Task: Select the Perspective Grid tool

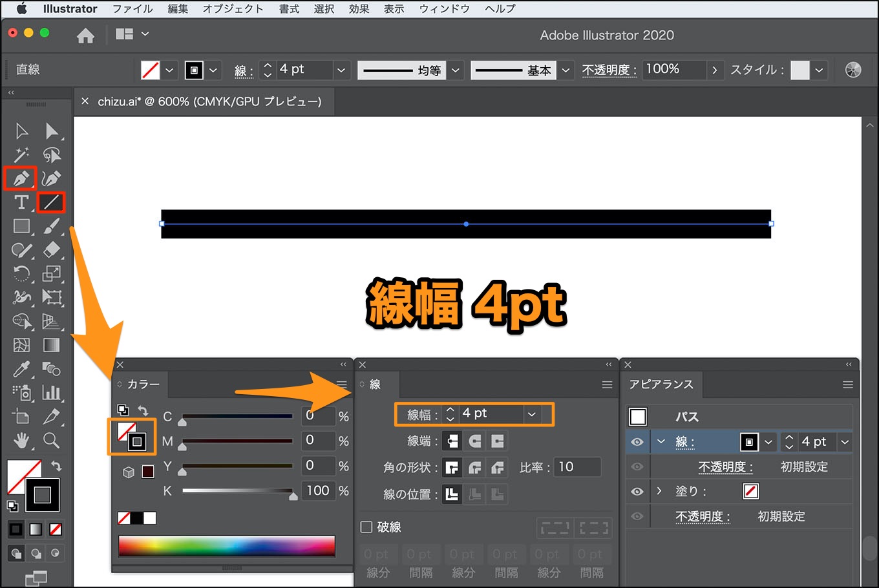Action: [x=52, y=321]
